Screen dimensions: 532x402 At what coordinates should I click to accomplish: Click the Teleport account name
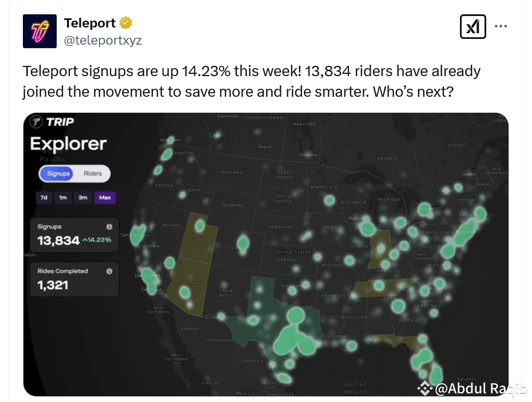click(x=90, y=23)
